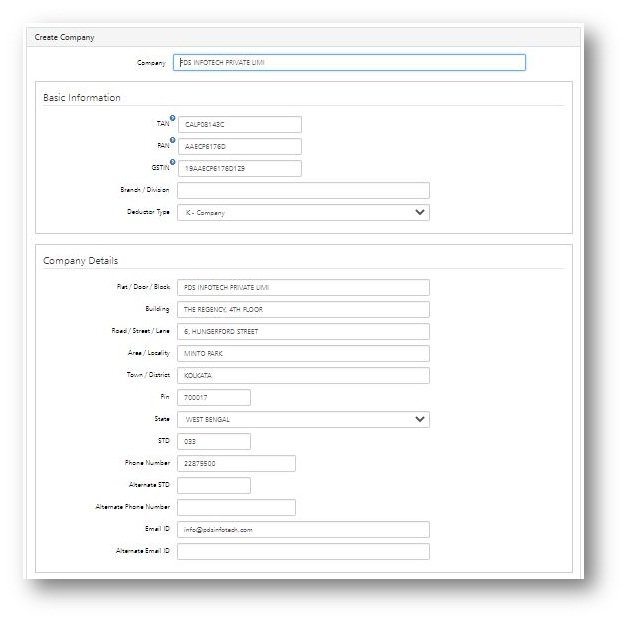Viewport: 627px width, 622px height.
Task: Click the Alternate Email ID label
Action: [143, 551]
